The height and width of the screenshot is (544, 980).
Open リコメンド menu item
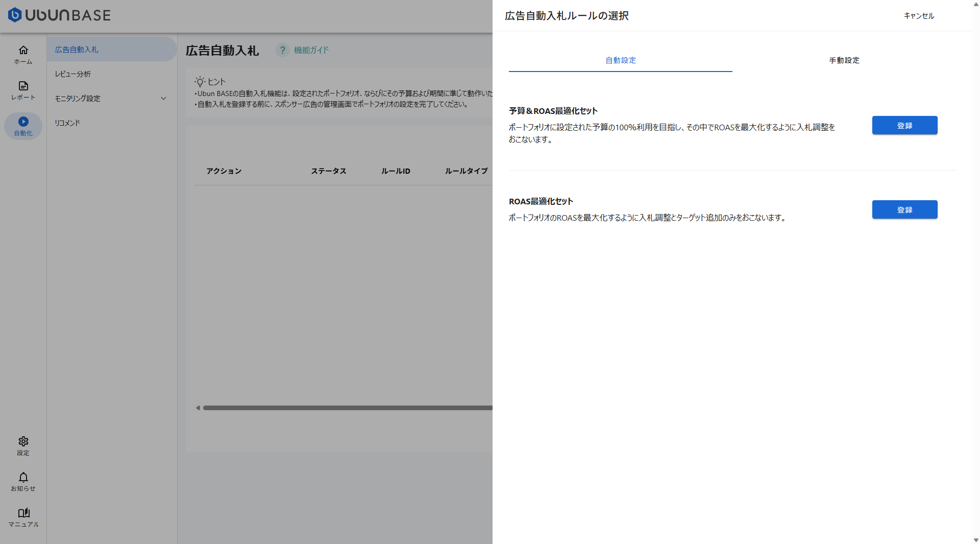[67, 123]
